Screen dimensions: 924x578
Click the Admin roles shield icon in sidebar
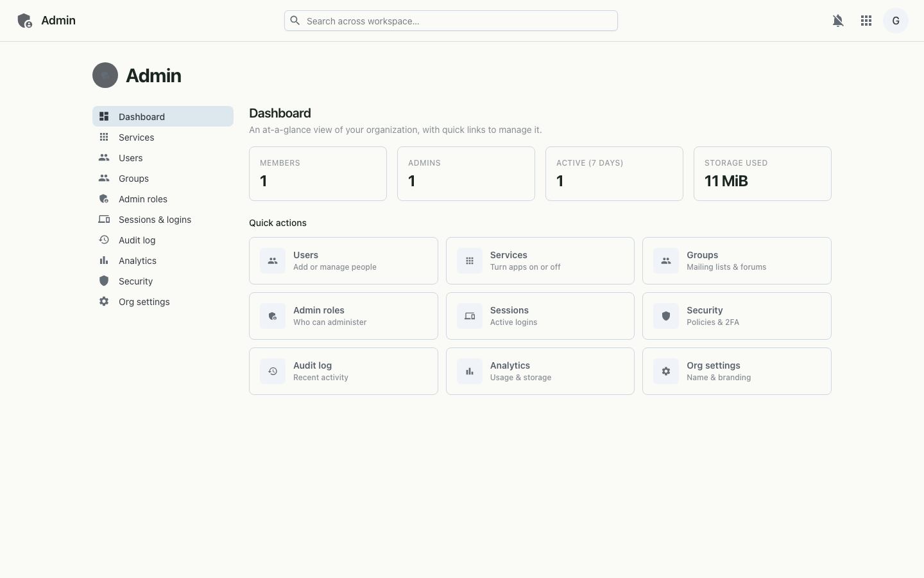[x=104, y=198]
